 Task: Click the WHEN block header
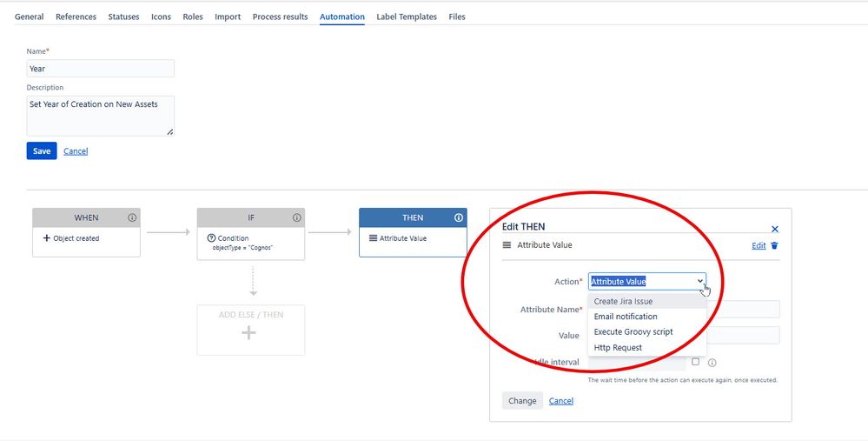point(86,217)
